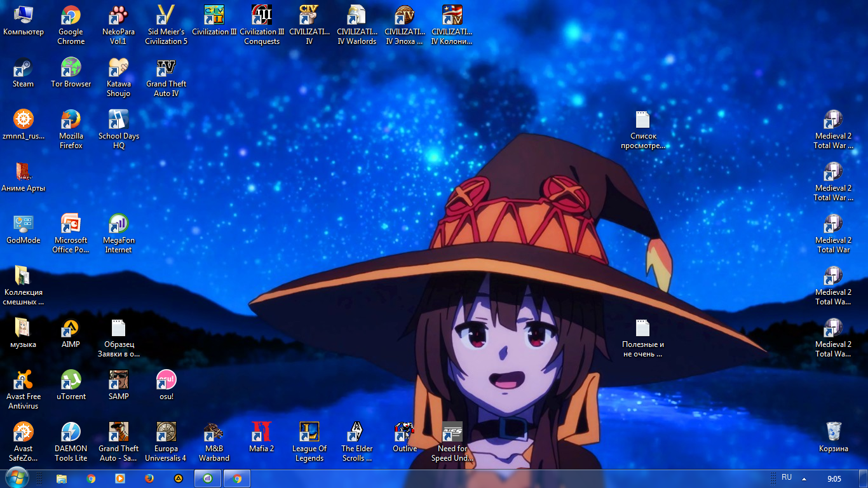Screen dimensions: 868x488
Task: Select the Avast Free Antivirus icon
Action: coord(24,390)
